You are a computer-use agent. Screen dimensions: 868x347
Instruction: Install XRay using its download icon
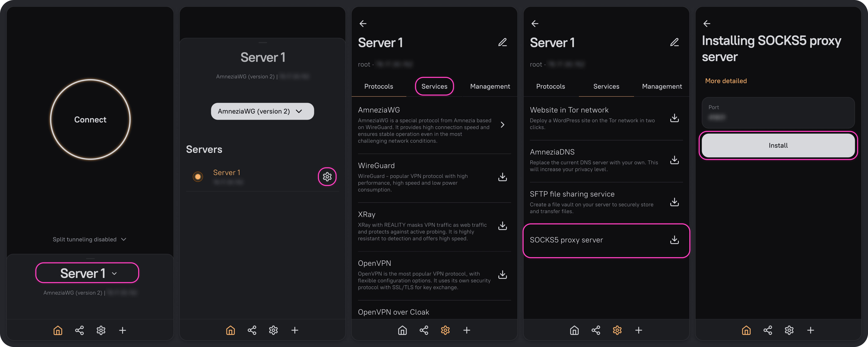click(502, 226)
